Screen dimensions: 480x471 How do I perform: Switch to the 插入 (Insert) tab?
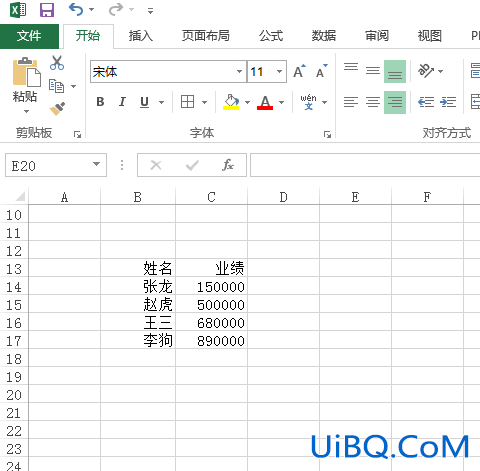point(141,36)
